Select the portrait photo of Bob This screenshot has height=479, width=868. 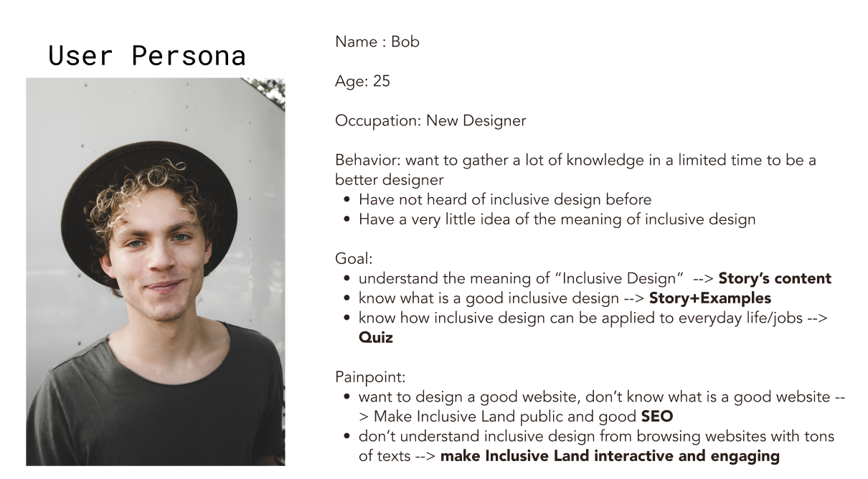click(156, 272)
